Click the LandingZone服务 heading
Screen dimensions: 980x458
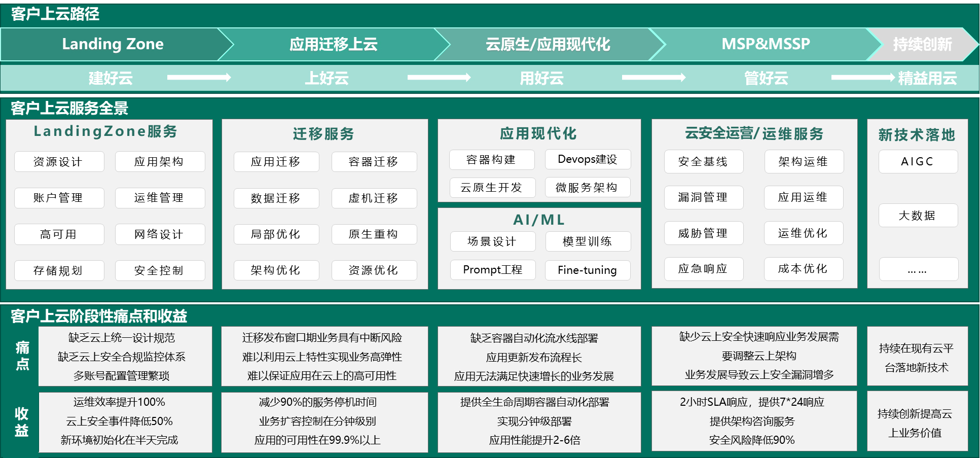(105, 131)
